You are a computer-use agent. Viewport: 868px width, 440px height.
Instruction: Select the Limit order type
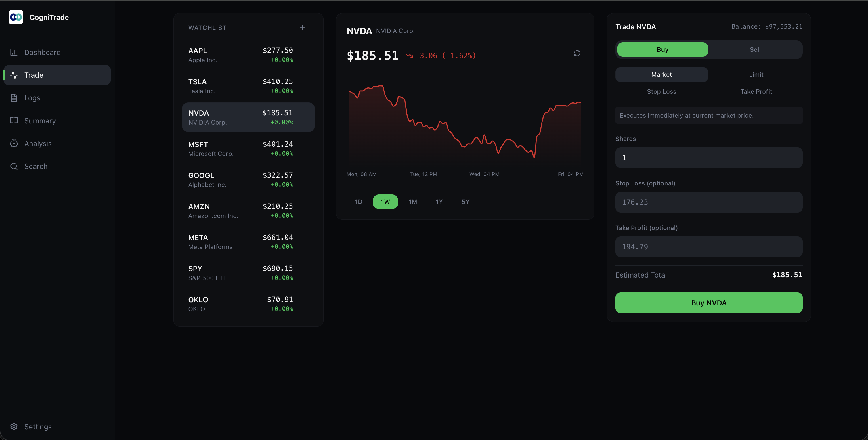(x=756, y=75)
